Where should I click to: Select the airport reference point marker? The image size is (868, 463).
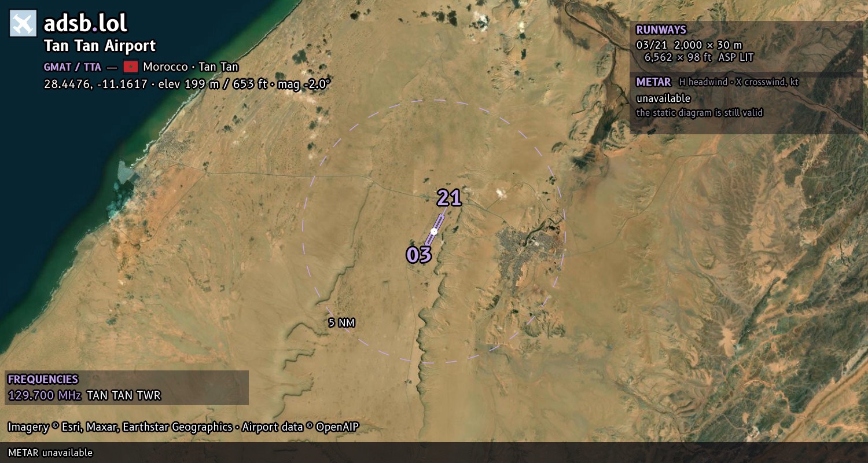(434, 231)
